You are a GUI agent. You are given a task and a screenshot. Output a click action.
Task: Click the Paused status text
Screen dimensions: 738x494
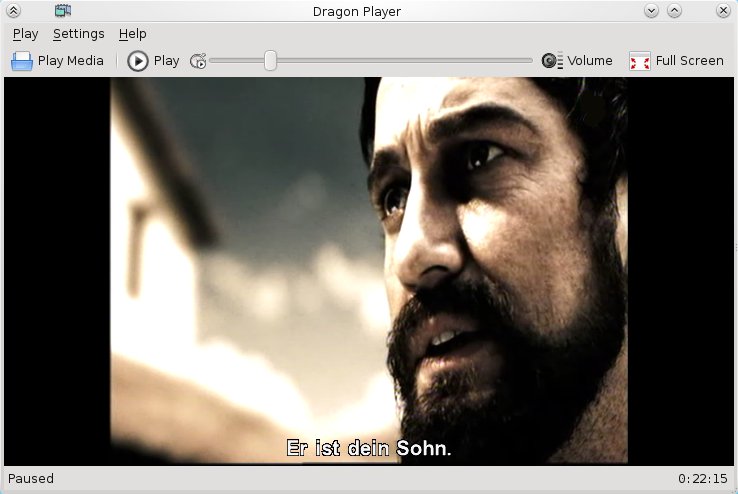click(x=31, y=478)
